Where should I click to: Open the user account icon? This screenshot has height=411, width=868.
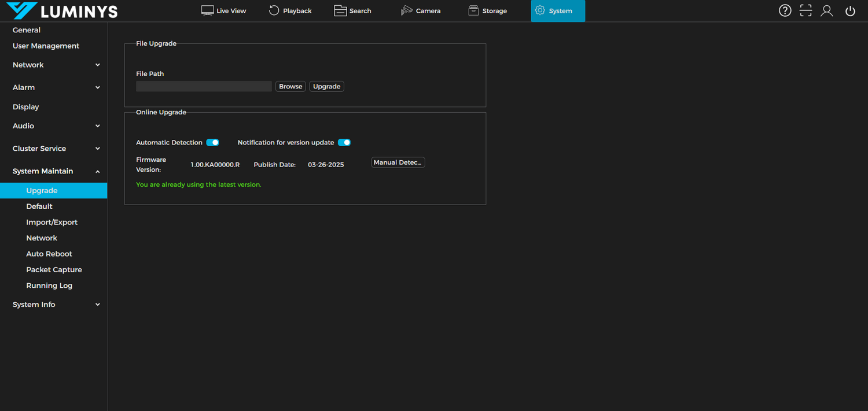[x=826, y=10]
